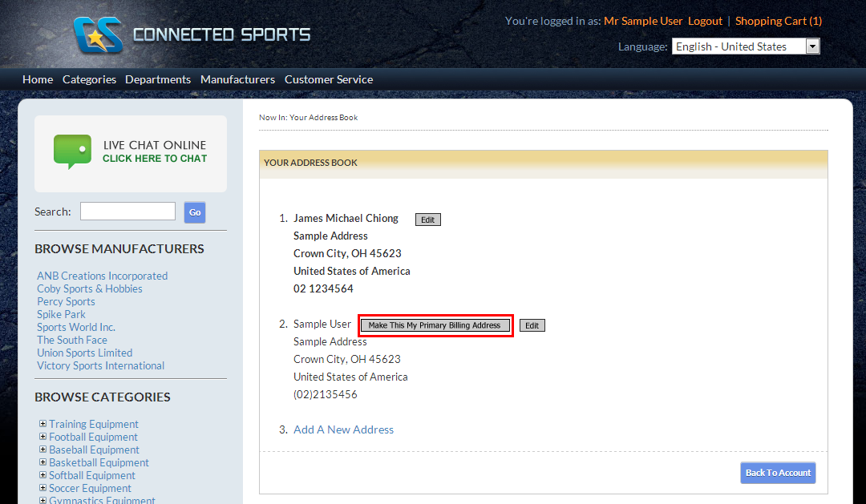This screenshot has width=866, height=504.
Task: Click phone number 02 1234564
Action: click(323, 288)
